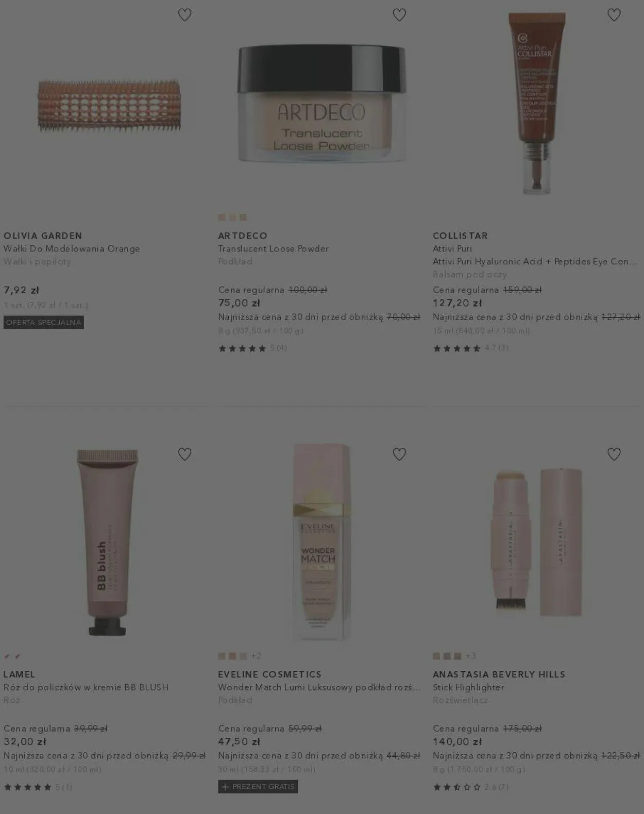Viewport: 644px width, 814px height.
Task: Heart the Anastasia Stick Highlighter
Action: tap(614, 454)
